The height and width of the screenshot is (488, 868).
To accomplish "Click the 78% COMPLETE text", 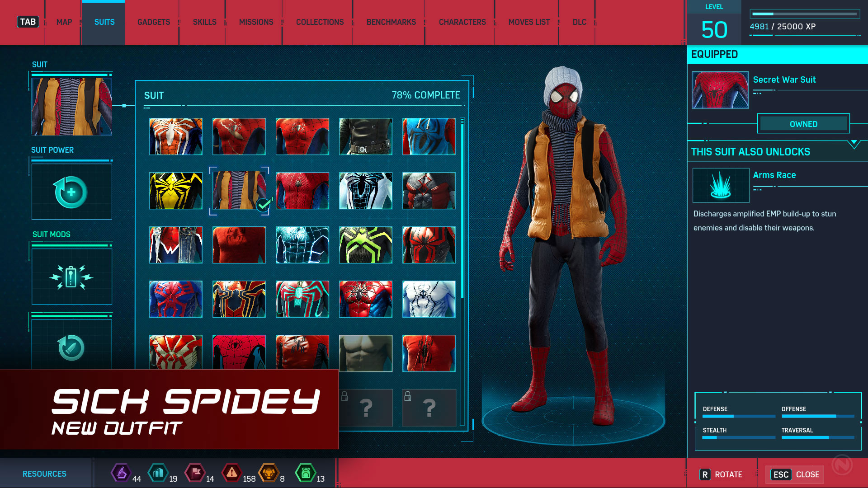I will [426, 95].
